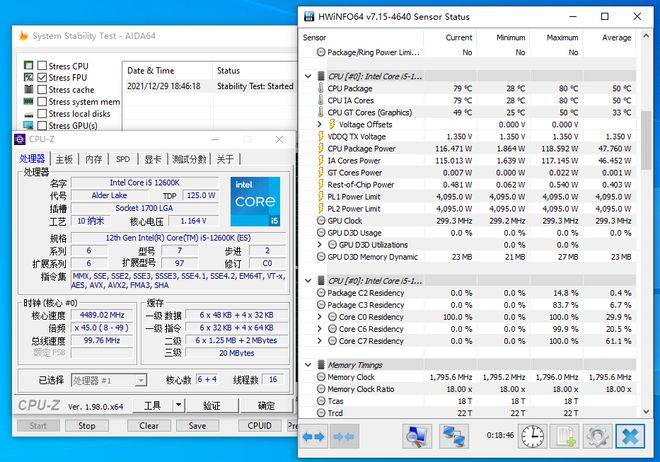
Task: Open the 处理器 #1 selection dropdown
Action: click(141, 381)
